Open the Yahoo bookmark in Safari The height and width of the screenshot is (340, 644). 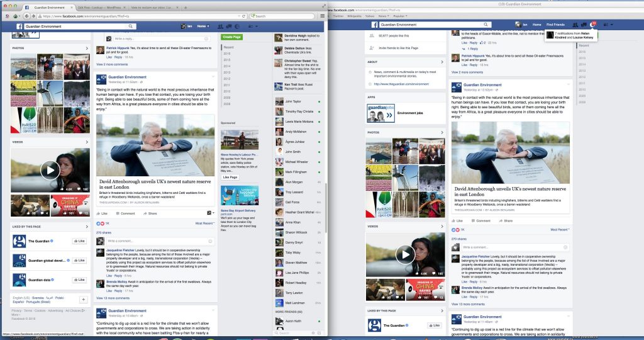click(x=370, y=16)
